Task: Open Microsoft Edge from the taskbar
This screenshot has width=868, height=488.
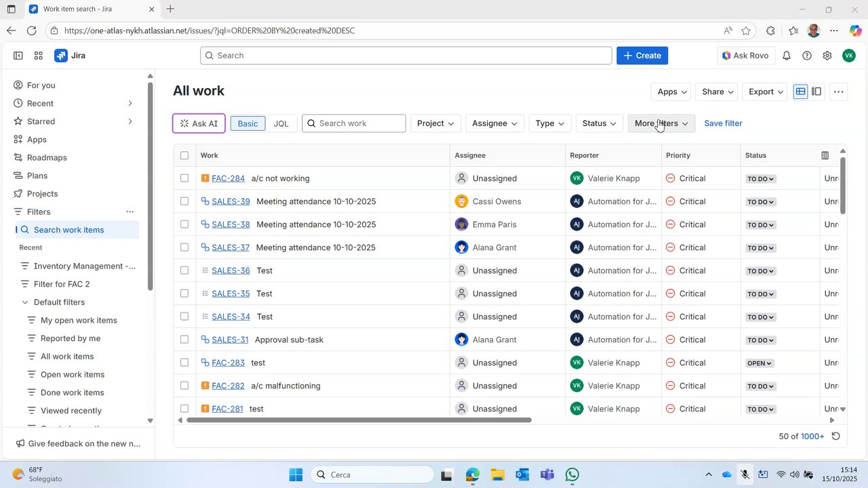Action: pyautogui.click(x=473, y=474)
